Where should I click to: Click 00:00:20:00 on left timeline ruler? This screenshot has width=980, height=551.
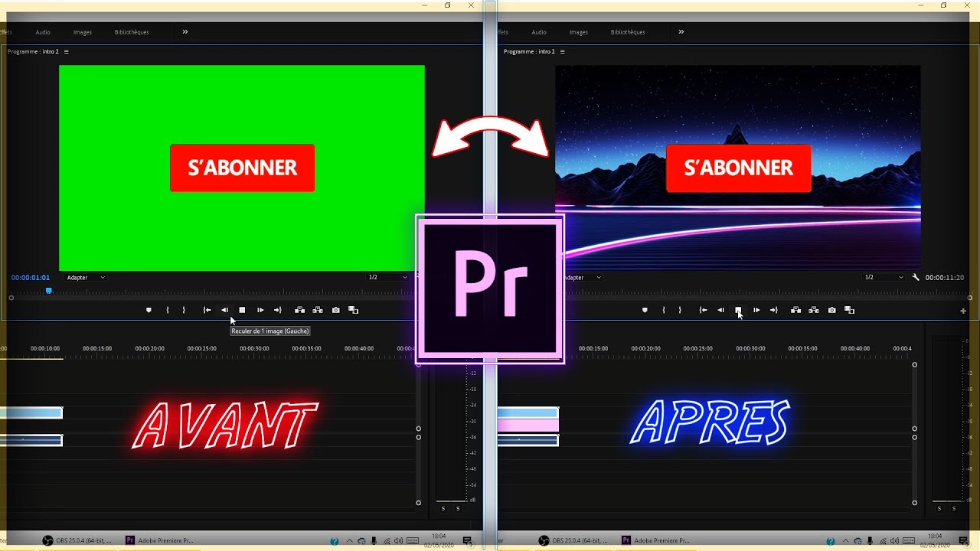tap(150, 348)
